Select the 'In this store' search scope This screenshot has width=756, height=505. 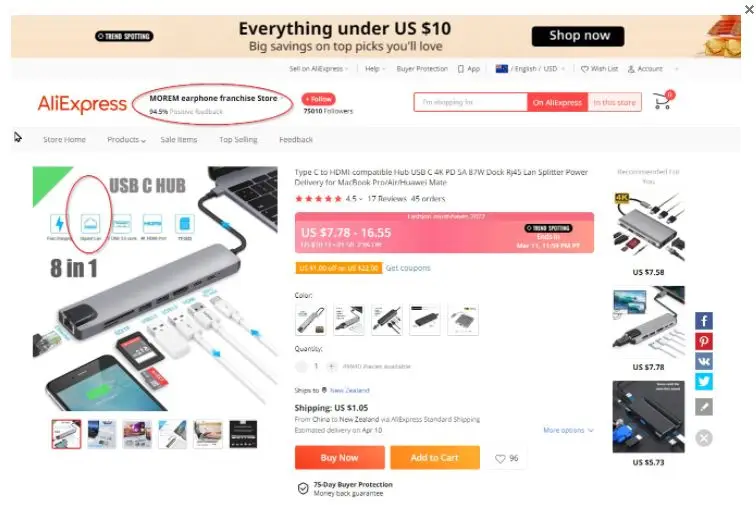click(614, 102)
